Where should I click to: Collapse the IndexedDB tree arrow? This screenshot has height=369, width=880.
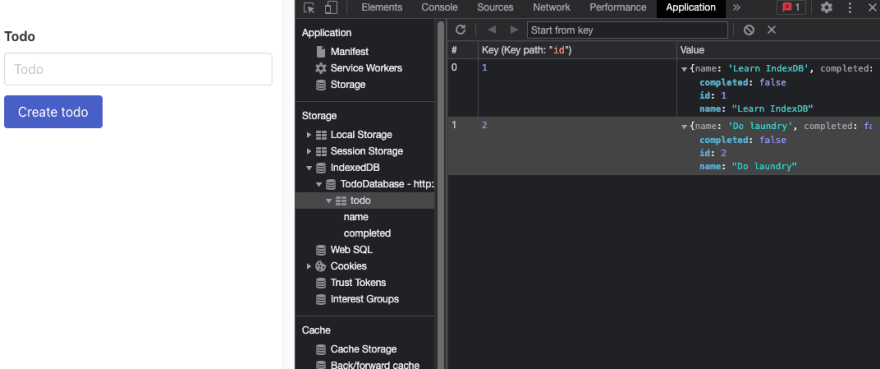(309, 167)
